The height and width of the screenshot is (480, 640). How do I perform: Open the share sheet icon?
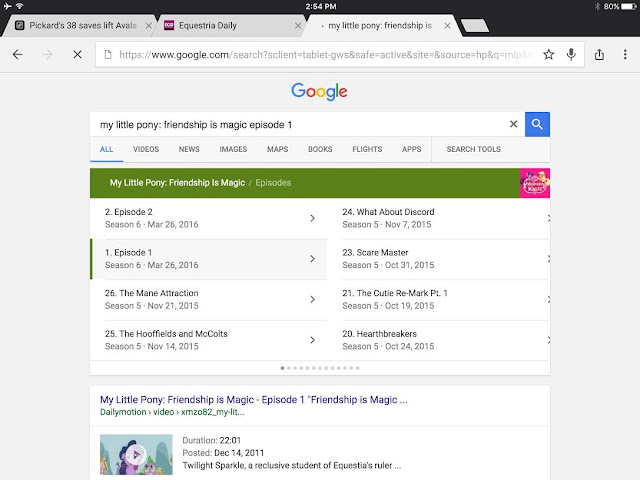[599, 54]
